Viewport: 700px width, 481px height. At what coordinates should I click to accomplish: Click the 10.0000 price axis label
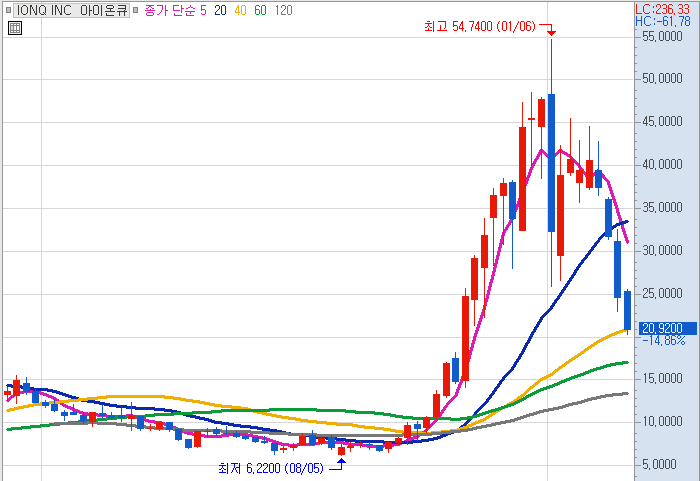pyautogui.click(x=662, y=422)
